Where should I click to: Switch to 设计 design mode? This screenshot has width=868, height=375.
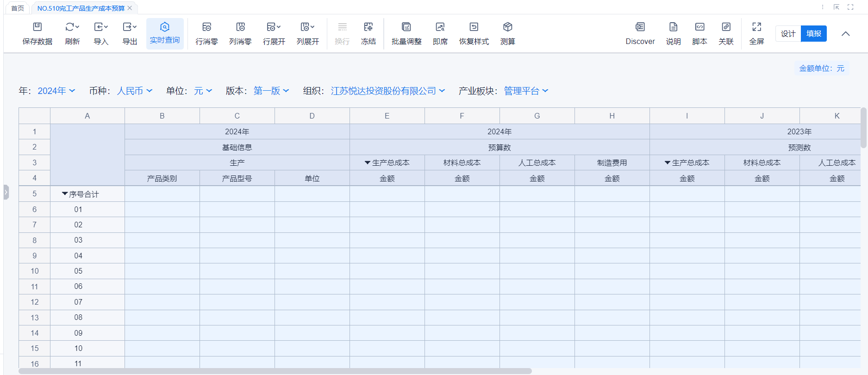(x=788, y=34)
